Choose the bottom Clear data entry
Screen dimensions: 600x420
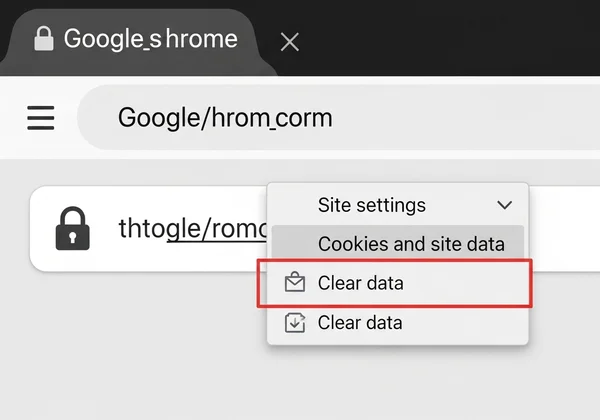click(398, 323)
